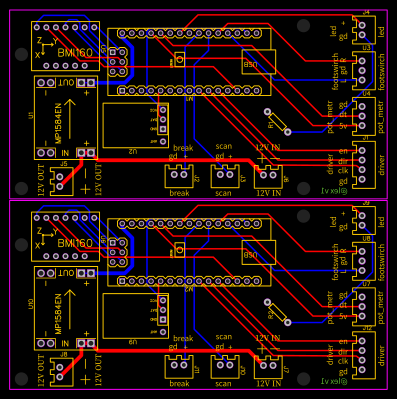The width and height of the screenshot is (397, 399).
Task: Select the U4 pot_metr connector footprint
Action: [x=364, y=116]
